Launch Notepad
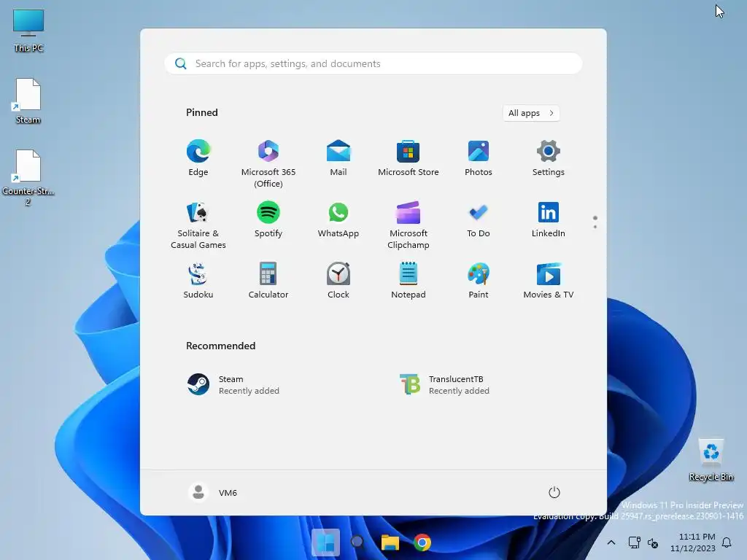The image size is (747, 560). 409,281
